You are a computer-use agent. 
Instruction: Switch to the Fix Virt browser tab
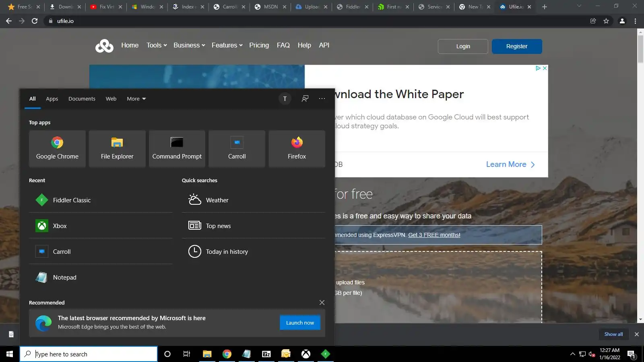[106, 7]
